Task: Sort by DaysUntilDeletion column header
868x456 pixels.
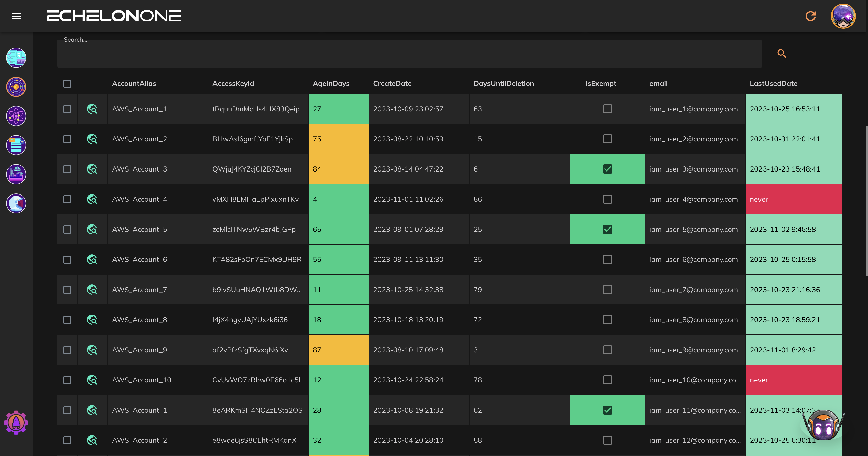Action: pos(504,84)
